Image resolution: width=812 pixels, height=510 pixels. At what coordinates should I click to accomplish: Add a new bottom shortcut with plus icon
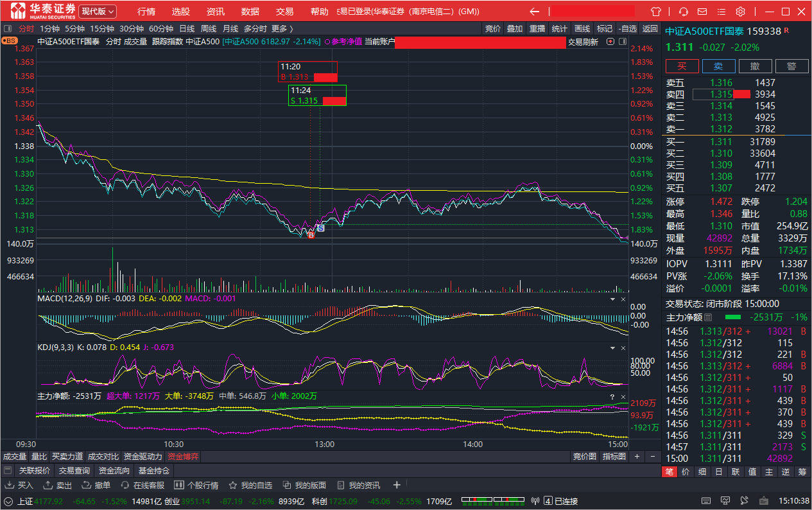tap(397, 485)
